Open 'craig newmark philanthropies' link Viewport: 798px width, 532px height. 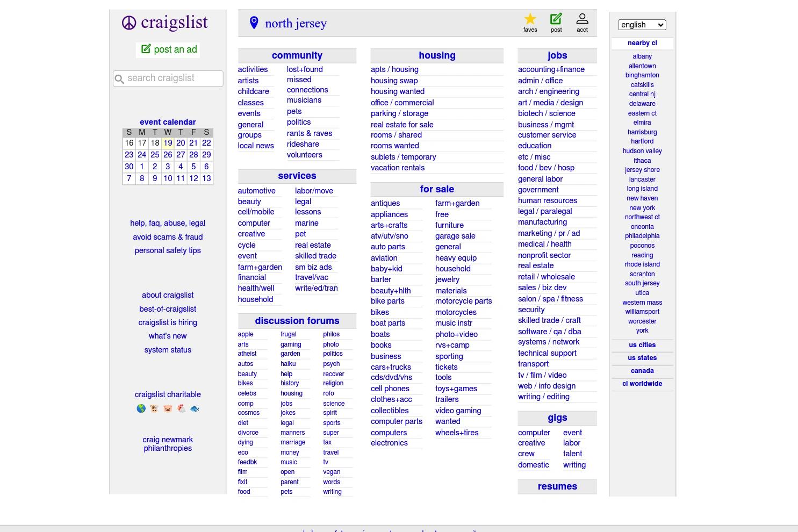[168, 444]
